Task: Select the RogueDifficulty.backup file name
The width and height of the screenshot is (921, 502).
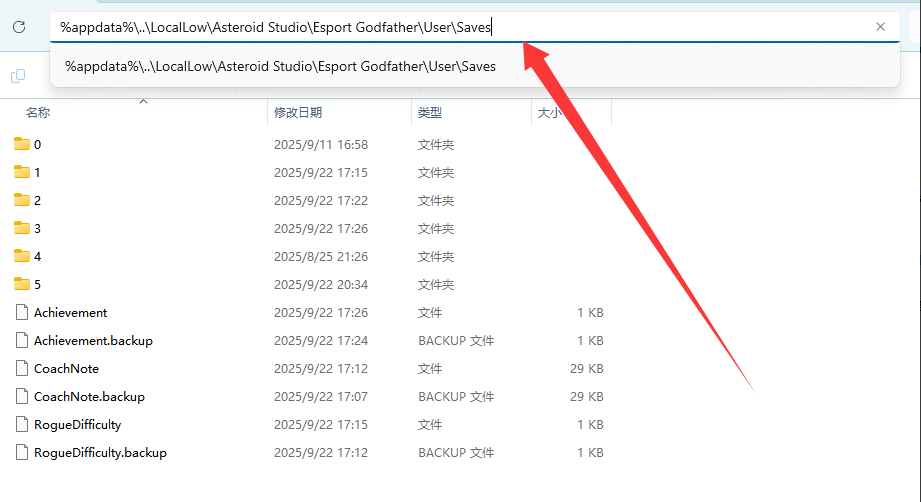Action: click(x=100, y=452)
